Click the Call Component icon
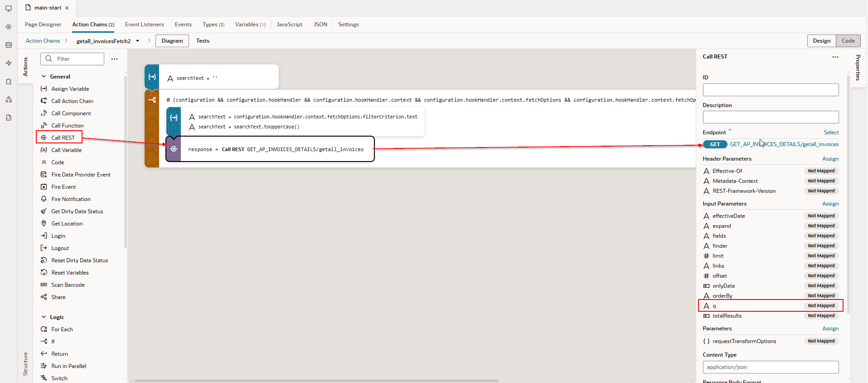868x383 pixels. (x=44, y=113)
